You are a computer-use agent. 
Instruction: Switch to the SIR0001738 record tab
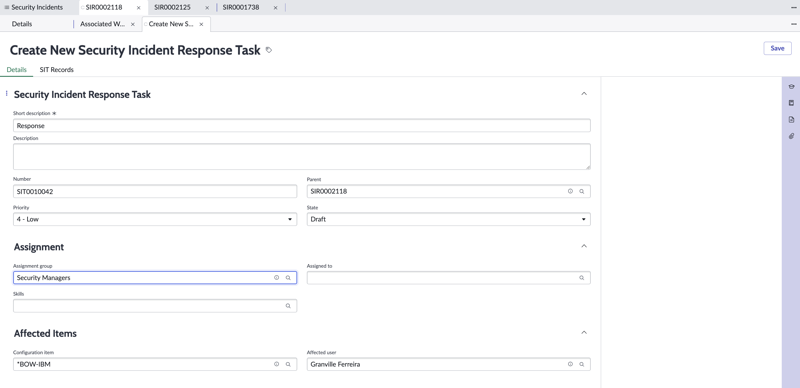(x=241, y=8)
